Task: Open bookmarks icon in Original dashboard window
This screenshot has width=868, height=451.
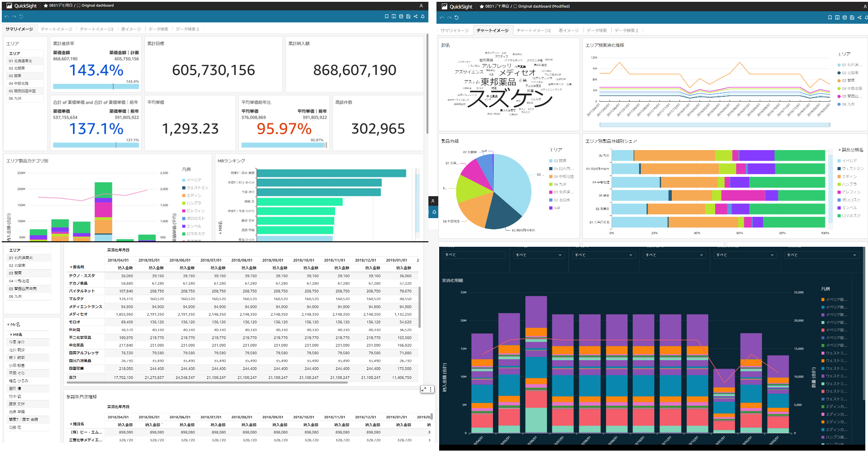Action: click(x=387, y=17)
